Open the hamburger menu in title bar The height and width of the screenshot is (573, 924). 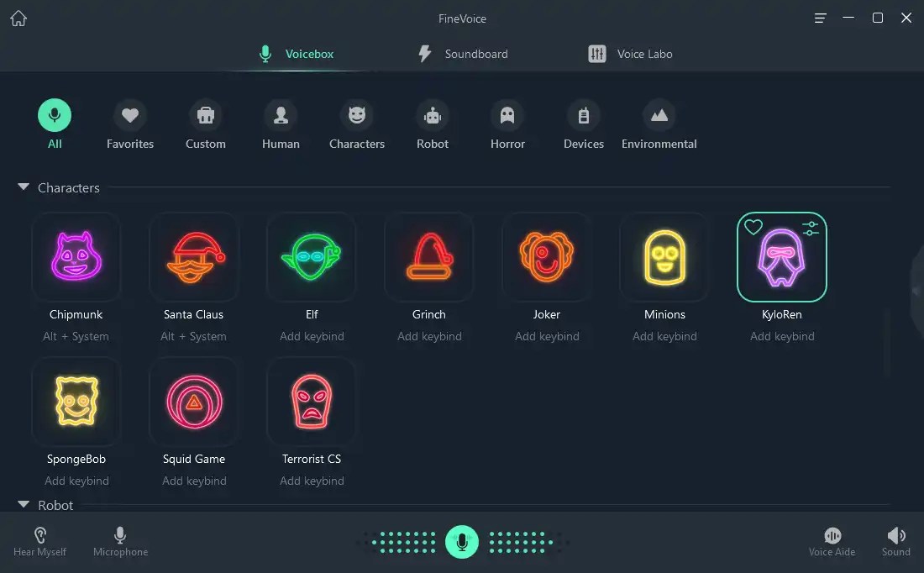820,18
